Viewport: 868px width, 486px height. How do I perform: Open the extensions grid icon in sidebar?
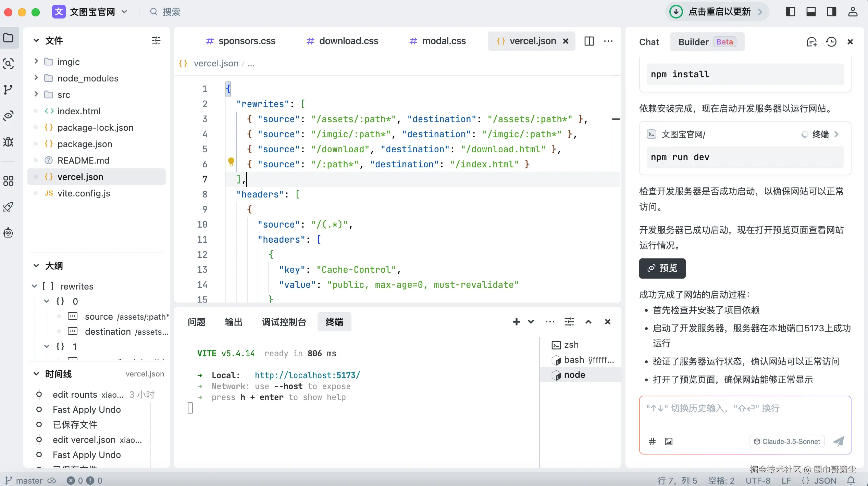click(9, 181)
